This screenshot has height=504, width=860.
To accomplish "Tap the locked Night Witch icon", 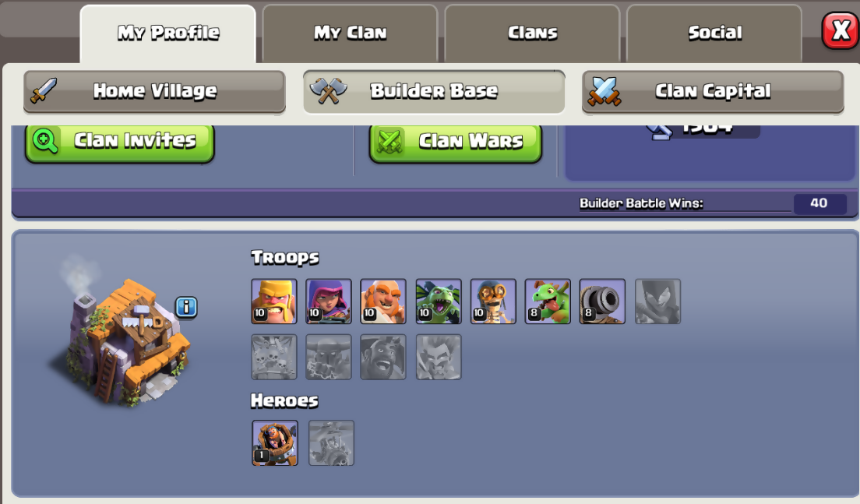I will coord(657,301).
